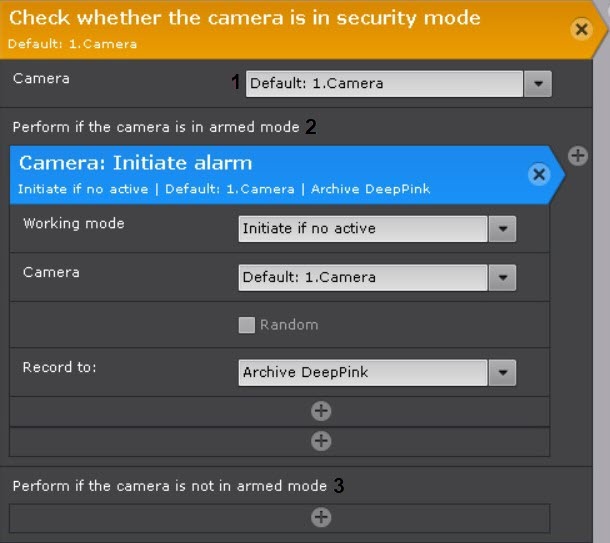Screen dimensions: 610x543
Task: Close the security mode check macro block
Action: 581,29
